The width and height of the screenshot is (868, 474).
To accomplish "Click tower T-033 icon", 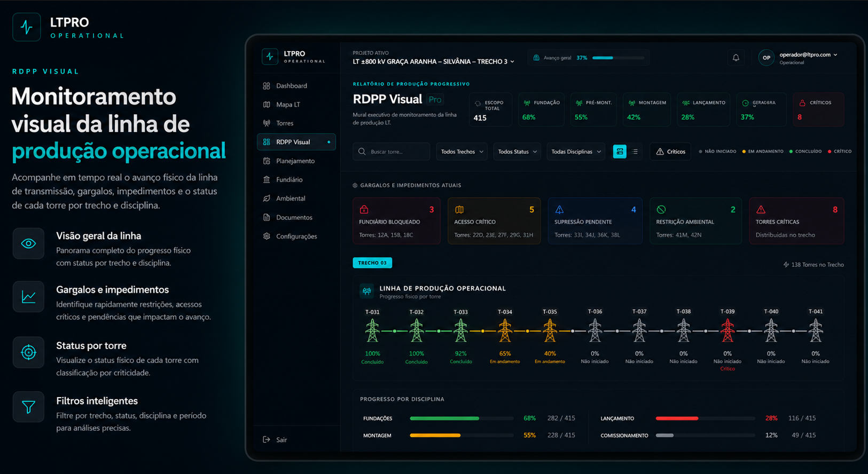I will coord(460,330).
